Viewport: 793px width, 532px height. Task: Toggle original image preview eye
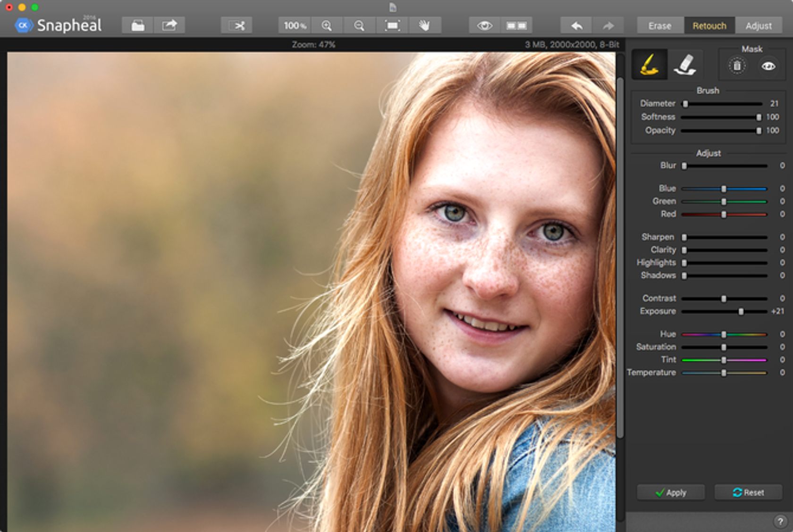click(484, 25)
